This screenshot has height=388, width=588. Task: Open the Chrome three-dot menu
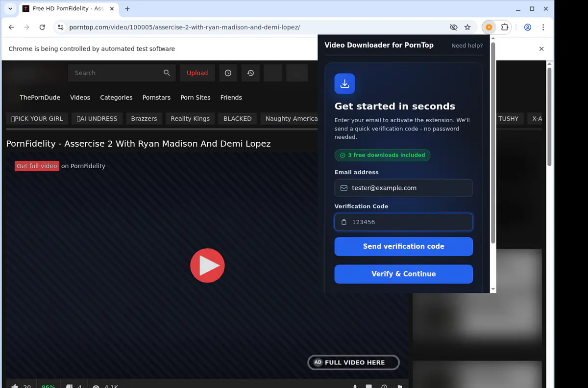coord(543,27)
